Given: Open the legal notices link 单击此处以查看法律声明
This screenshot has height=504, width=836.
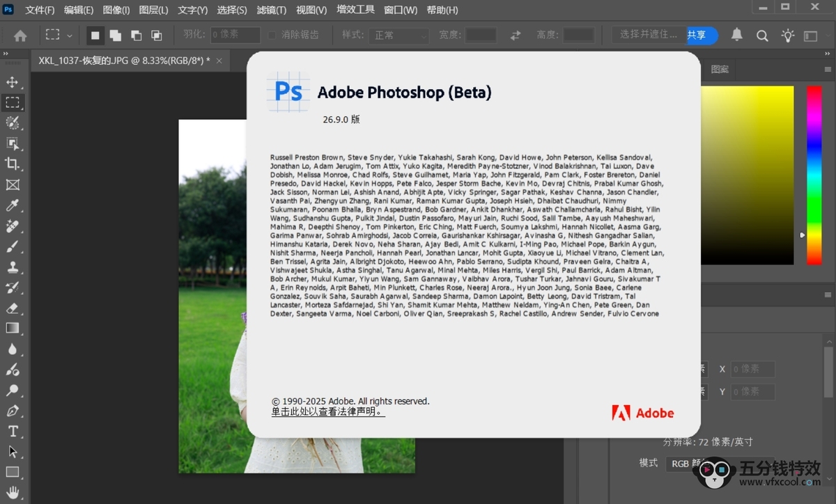Looking at the screenshot, I should 328,412.
